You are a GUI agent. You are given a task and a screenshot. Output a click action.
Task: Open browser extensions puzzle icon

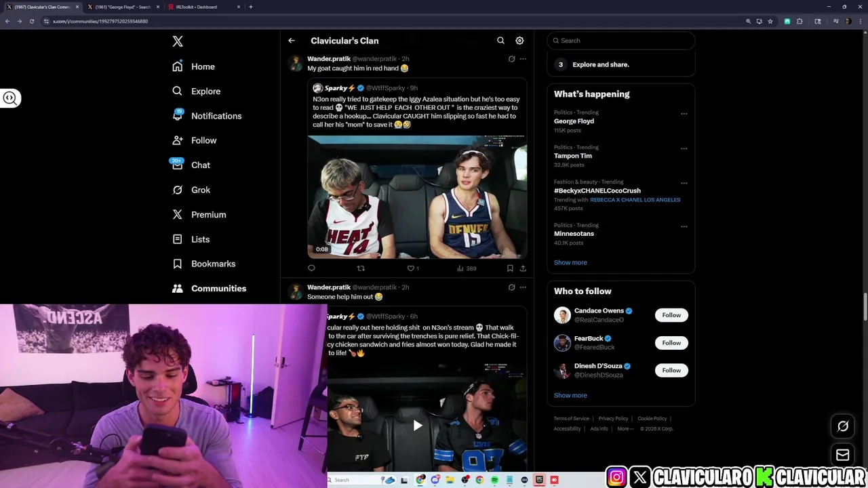(800, 21)
